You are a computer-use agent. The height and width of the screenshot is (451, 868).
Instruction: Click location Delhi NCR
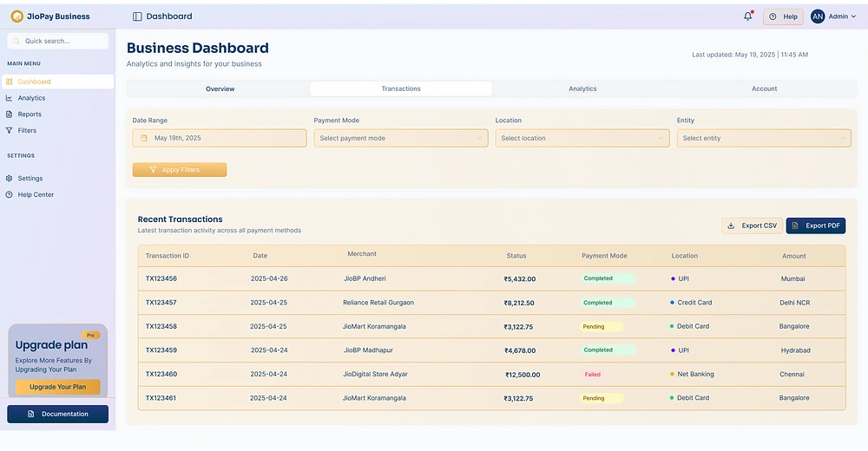(794, 304)
